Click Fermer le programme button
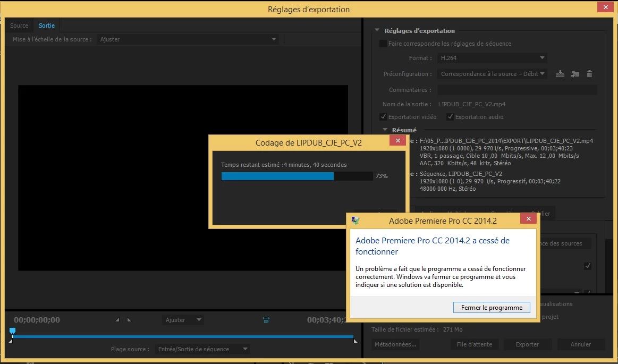The width and height of the screenshot is (618, 364). tap(492, 308)
